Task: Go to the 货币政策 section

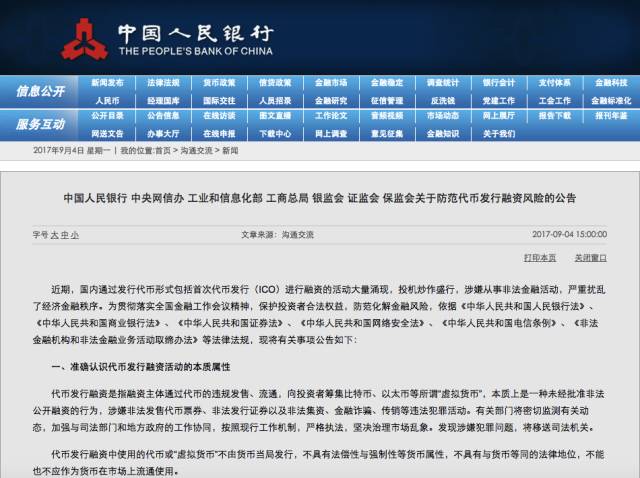Action: tap(219, 83)
